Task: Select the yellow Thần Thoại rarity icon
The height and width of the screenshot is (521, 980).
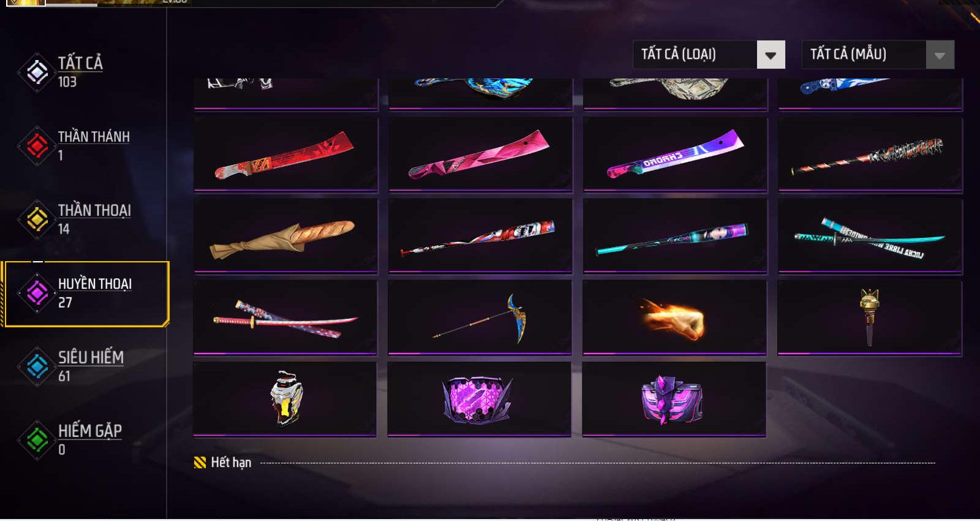Action: pyautogui.click(x=37, y=219)
